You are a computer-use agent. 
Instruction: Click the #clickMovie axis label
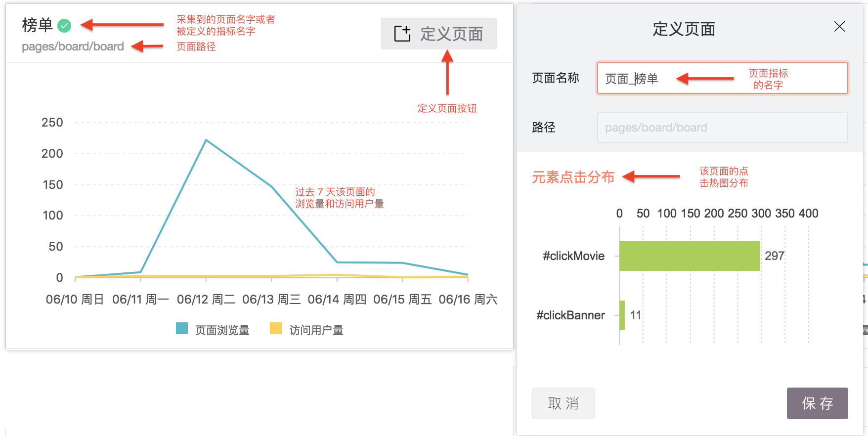coord(573,256)
